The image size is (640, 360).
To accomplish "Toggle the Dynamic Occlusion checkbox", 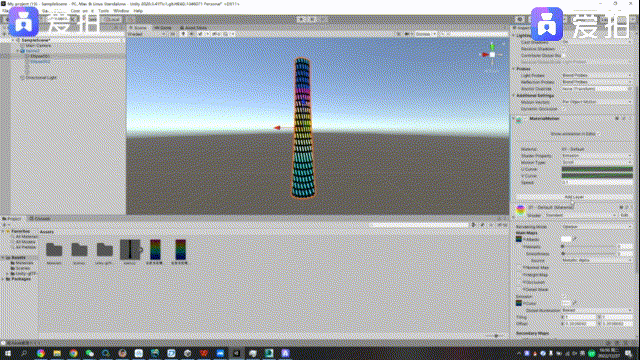I will point(564,109).
